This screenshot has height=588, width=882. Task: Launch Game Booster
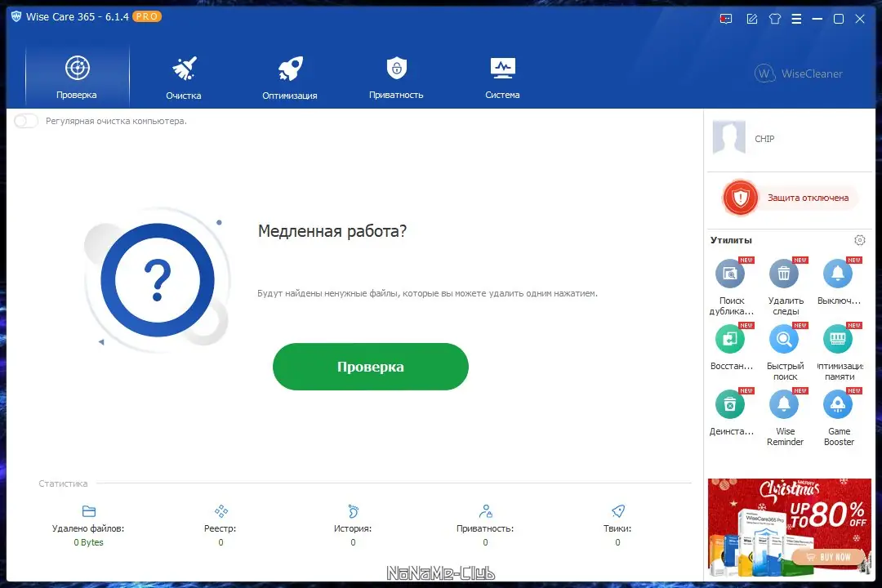pyautogui.click(x=838, y=404)
